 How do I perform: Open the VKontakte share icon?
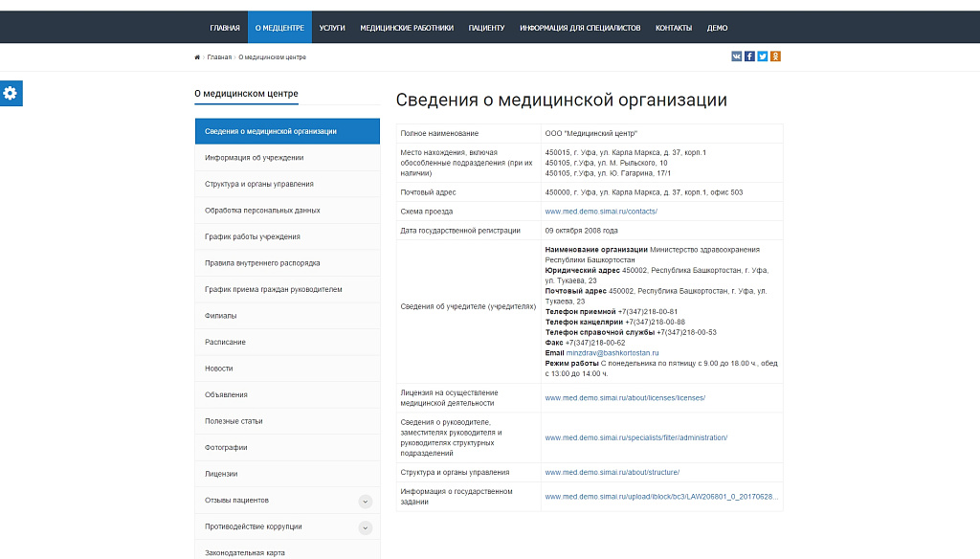(735, 56)
